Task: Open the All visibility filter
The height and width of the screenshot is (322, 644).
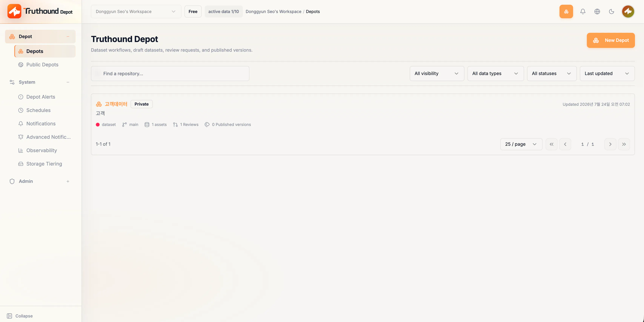Action: pos(437,74)
